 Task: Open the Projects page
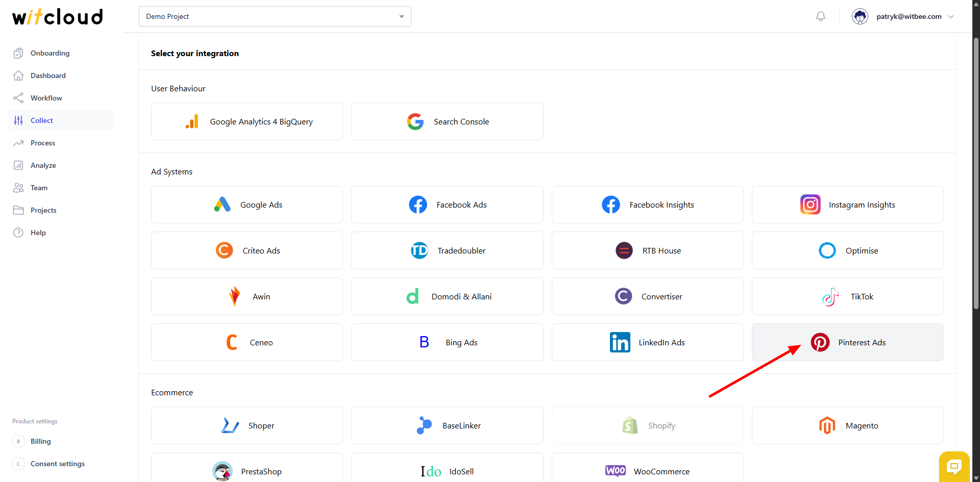(x=61, y=210)
